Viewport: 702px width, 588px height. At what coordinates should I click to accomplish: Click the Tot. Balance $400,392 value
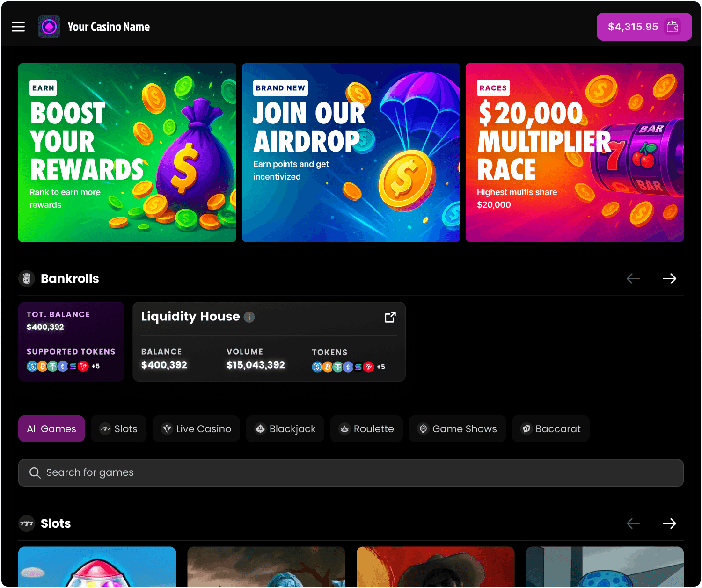45,327
